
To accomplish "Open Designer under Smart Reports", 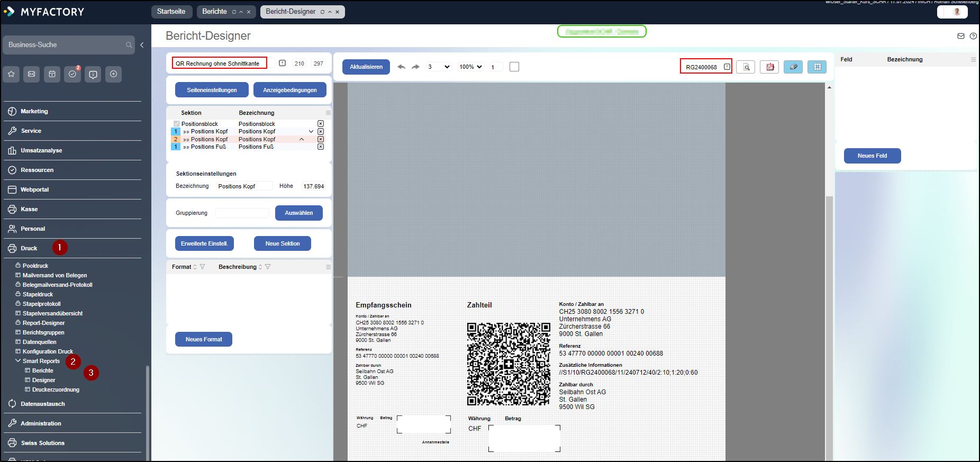I will tap(43, 380).
